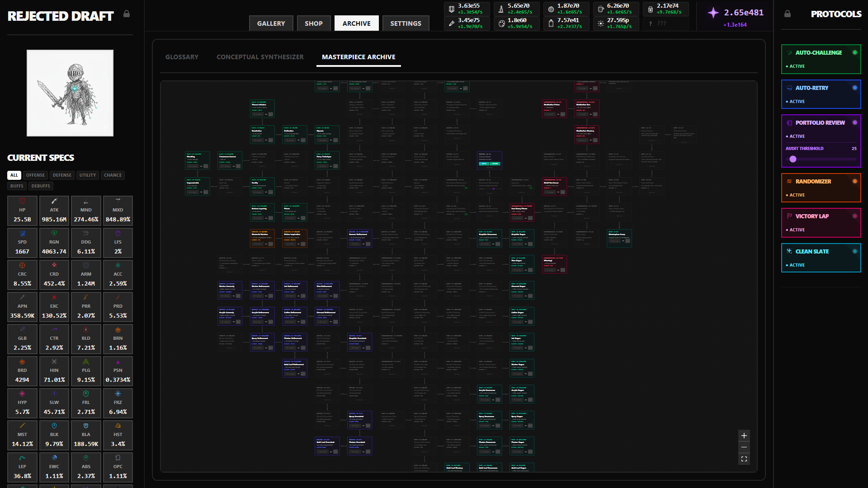The height and width of the screenshot is (488, 868).
Task: Adjust the Audit Threshold slider
Action: point(793,159)
